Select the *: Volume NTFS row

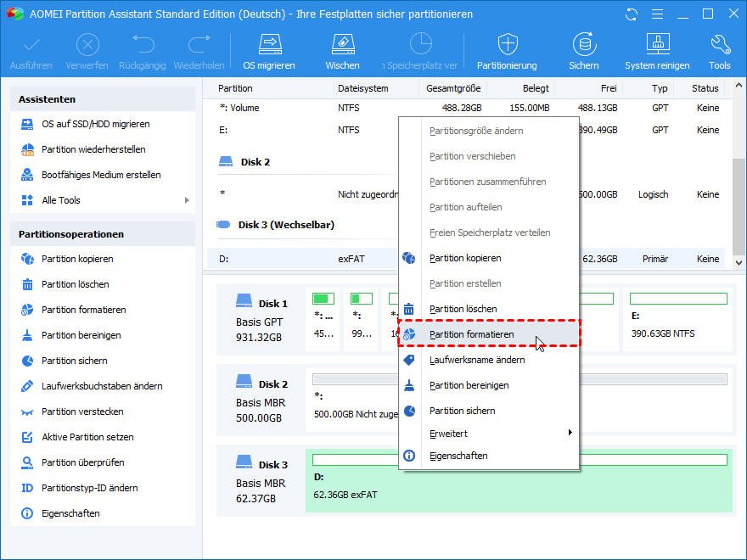[x=466, y=108]
